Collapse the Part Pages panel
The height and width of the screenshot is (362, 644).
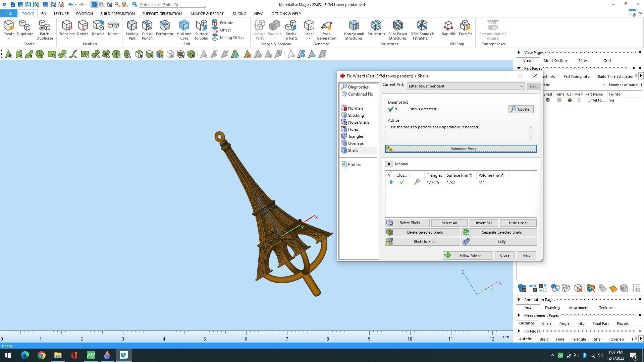coord(519,68)
